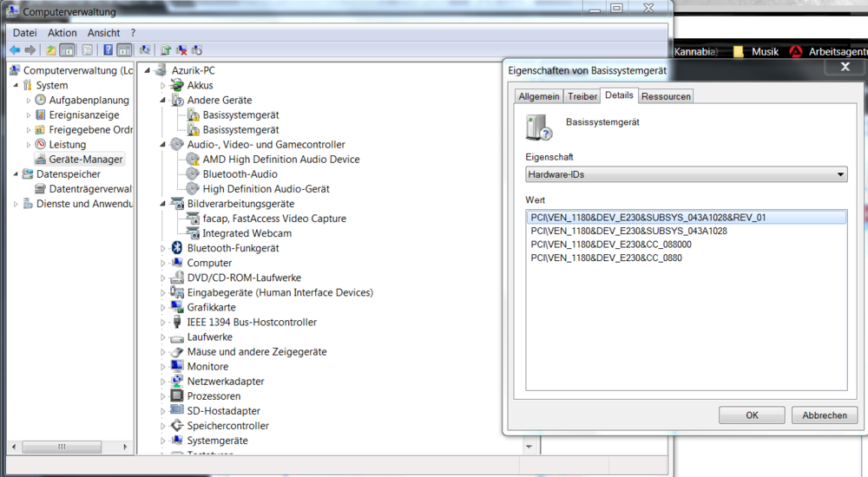
Task: Expand the Grafikkarte category
Action: [x=163, y=308]
